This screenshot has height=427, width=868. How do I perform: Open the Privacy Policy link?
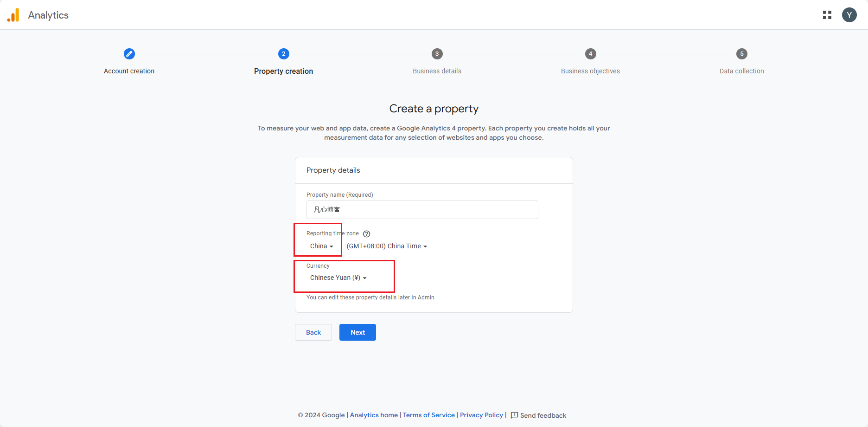point(481,415)
